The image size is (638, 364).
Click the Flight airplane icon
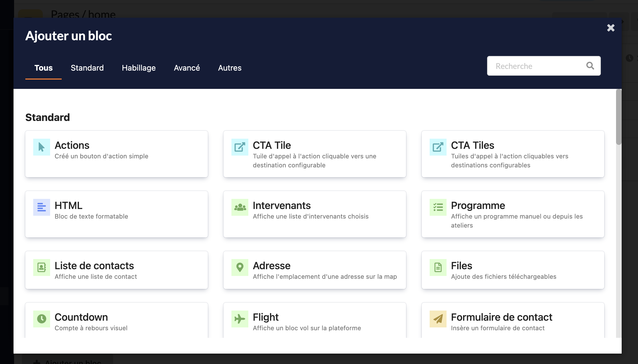pyautogui.click(x=240, y=319)
